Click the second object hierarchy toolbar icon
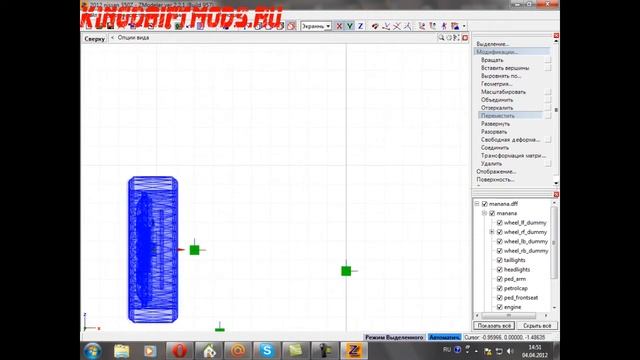640x360 pixels. tap(433, 26)
